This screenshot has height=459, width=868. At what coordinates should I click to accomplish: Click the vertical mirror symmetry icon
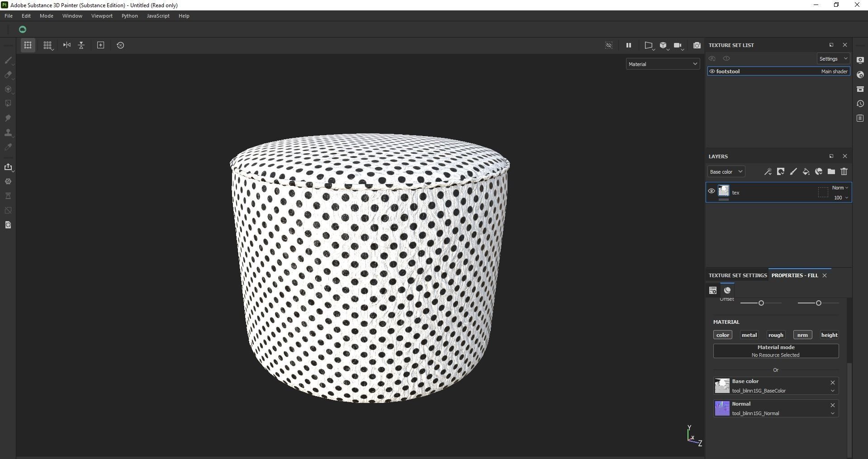(81, 45)
